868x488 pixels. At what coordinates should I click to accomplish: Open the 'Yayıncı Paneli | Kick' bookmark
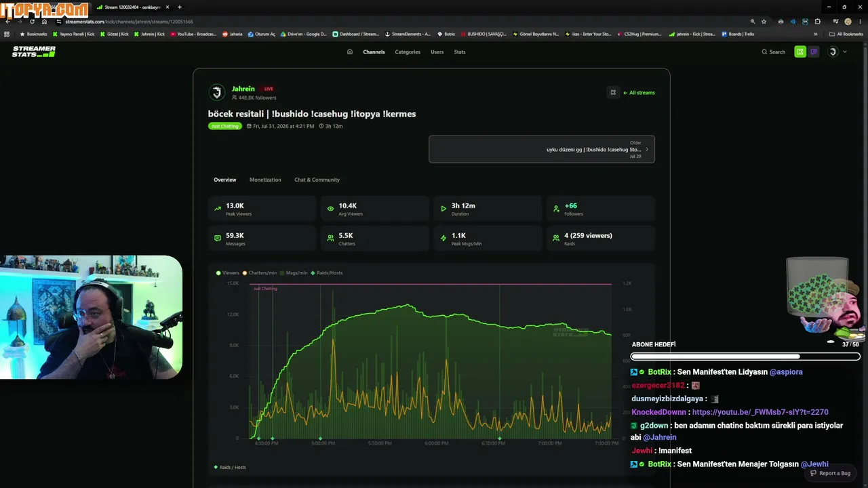pyautogui.click(x=73, y=34)
